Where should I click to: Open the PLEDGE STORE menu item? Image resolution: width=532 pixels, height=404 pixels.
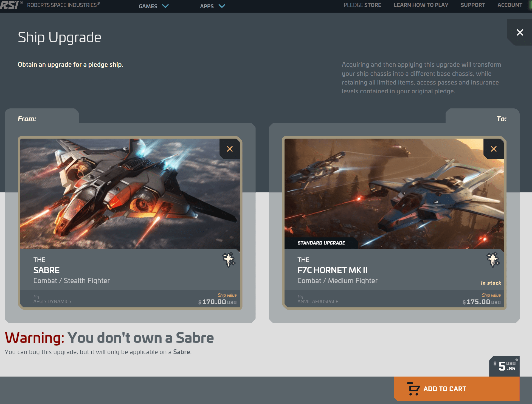(362, 5)
